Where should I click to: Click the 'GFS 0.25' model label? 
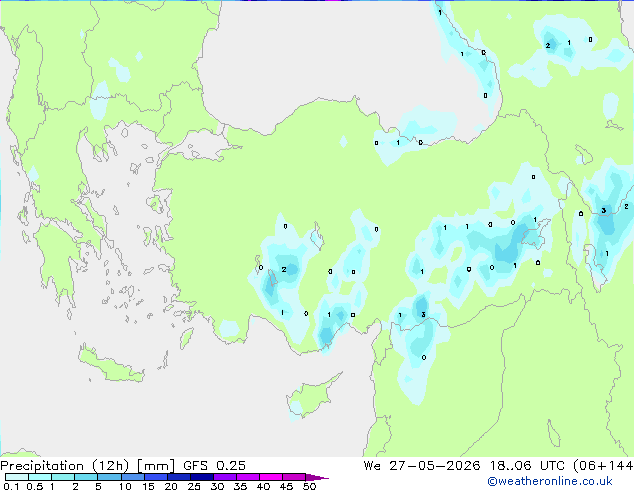(214, 466)
